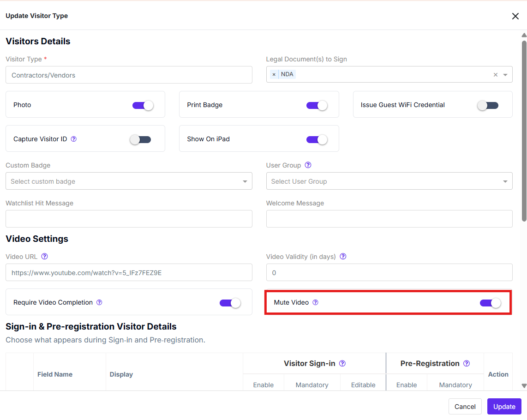The height and width of the screenshot is (420, 527).
Task: Click help icon next to Capture Visitor ID
Action: 74,139
